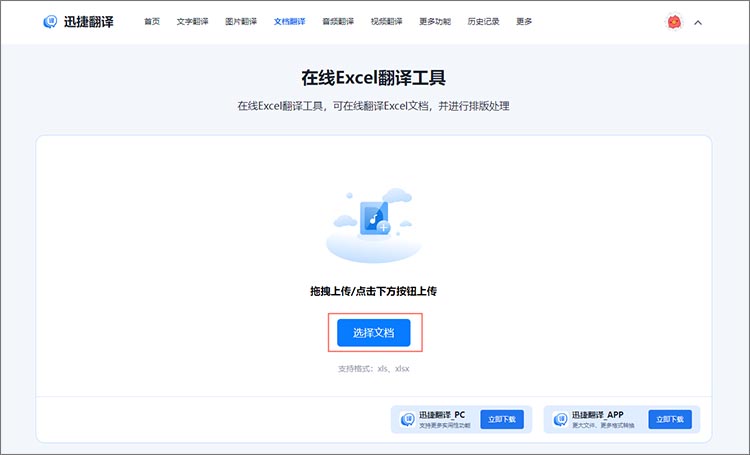Open the 图片翻译 menu item
750x455 pixels.
[241, 22]
